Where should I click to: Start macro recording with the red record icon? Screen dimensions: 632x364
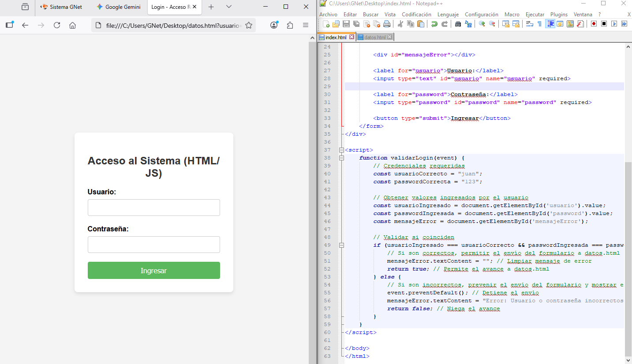click(594, 24)
